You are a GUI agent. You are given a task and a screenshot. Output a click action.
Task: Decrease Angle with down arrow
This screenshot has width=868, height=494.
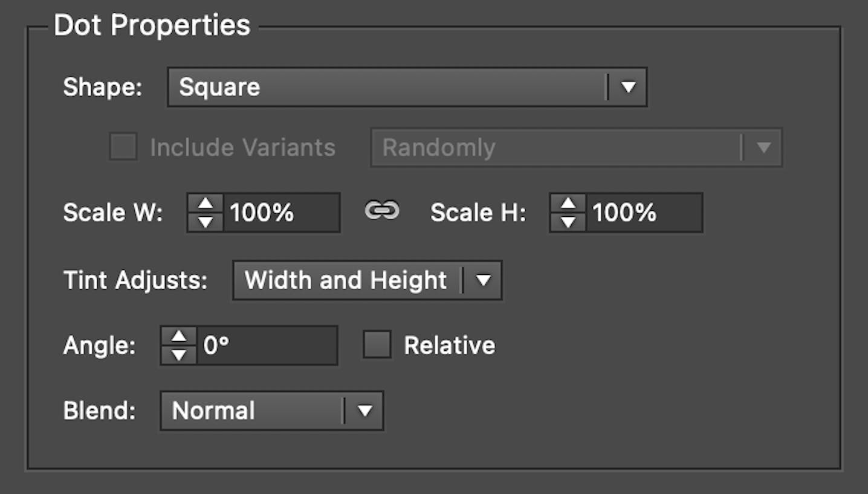click(179, 354)
